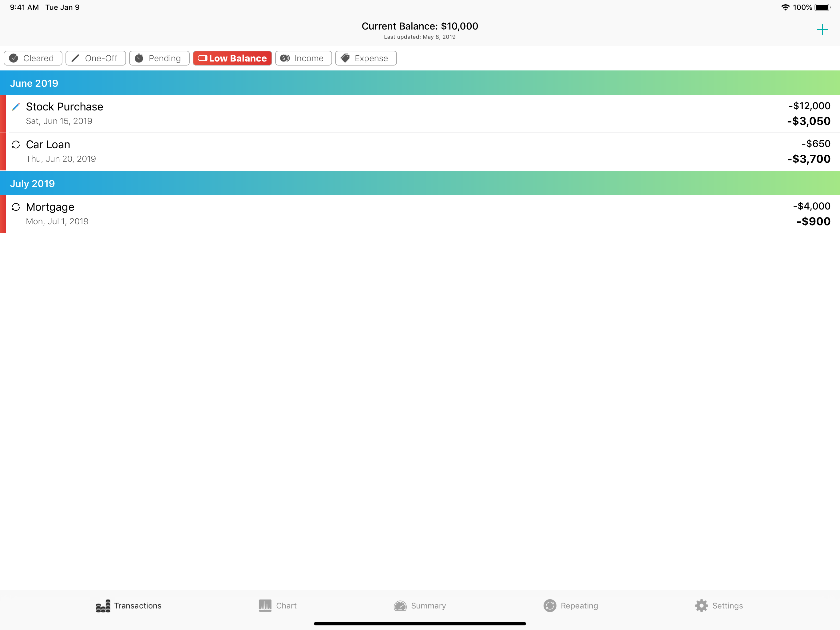The width and height of the screenshot is (840, 630).
Task: Disable the Low Balance filter
Action: click(x=232, y=58)
